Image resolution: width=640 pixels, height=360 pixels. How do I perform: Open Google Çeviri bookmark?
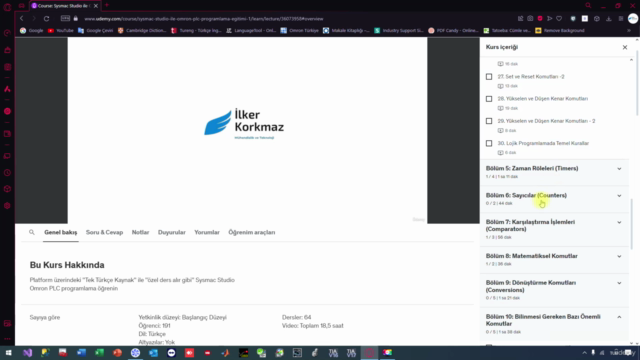pyautogui.click(x=96, y=31)
